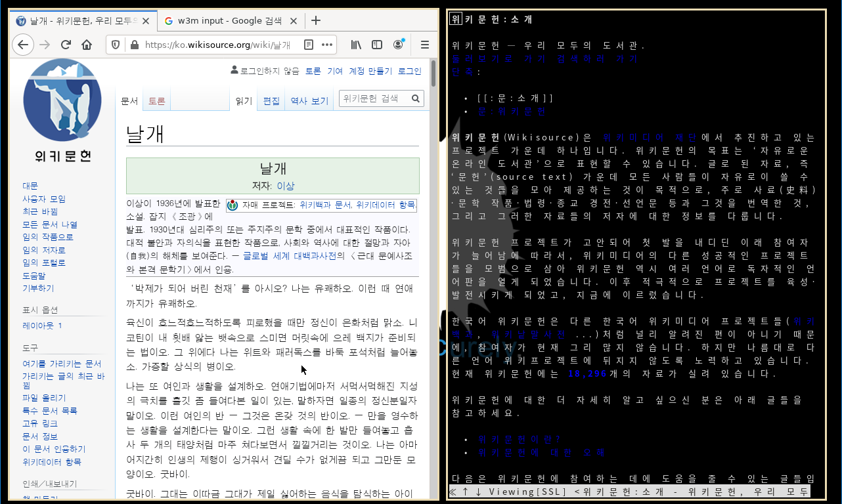
Task: Go to the Firefox home page
Action: [x=87, y=45]
